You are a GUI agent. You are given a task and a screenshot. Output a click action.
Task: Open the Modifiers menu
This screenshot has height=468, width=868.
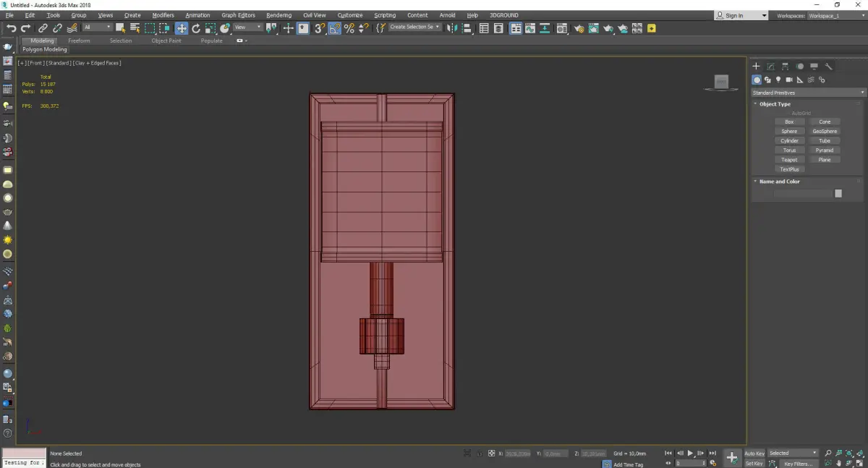click(x=163, y=15)
